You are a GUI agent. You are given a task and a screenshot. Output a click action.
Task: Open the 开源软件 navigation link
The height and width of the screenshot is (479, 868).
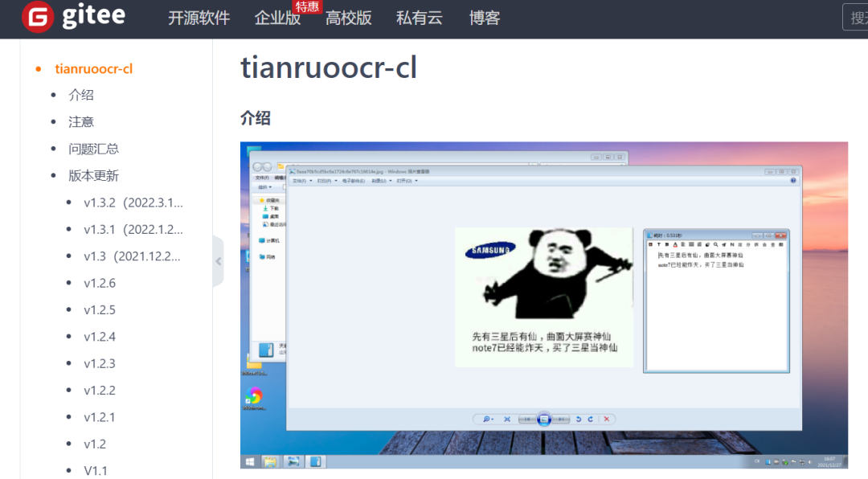[x=199, y=18]
